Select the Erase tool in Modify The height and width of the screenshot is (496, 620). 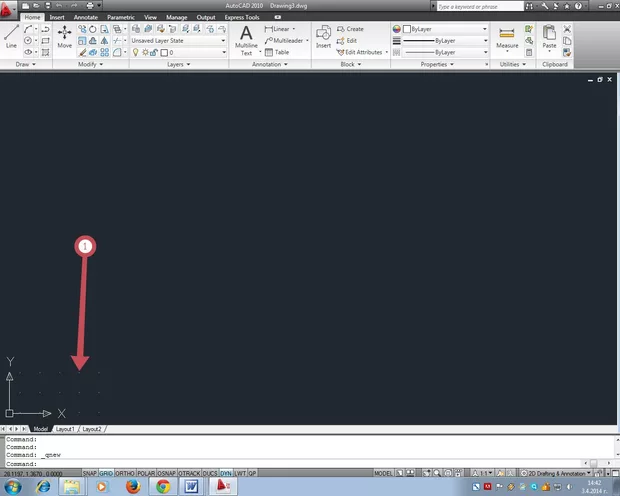(x=82, y=52)
